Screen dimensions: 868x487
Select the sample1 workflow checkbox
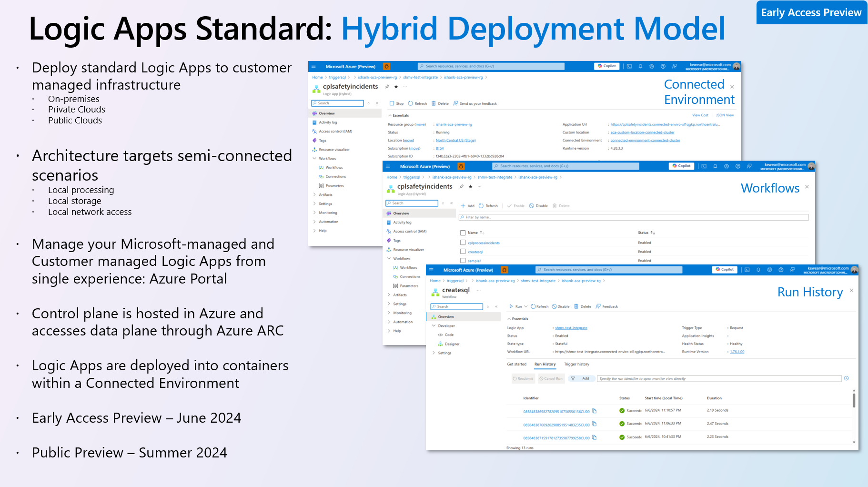pyautogui.click(x=463, y=261)
